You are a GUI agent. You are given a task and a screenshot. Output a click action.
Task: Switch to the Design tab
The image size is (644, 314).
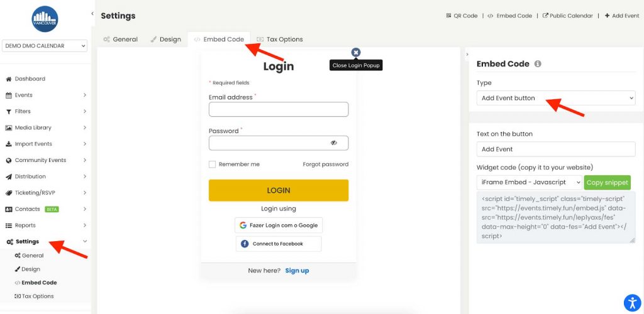coord(165,40)
